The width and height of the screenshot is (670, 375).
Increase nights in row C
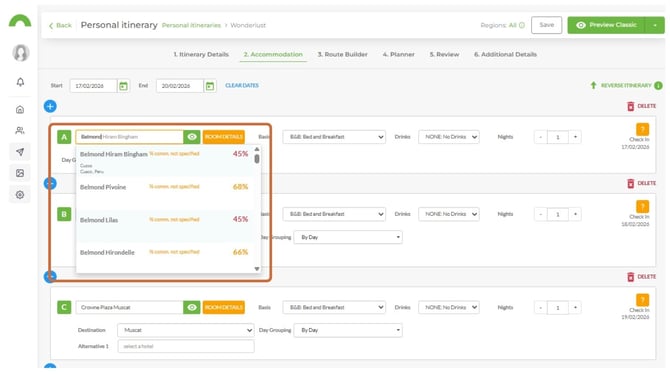pos(575,308)
